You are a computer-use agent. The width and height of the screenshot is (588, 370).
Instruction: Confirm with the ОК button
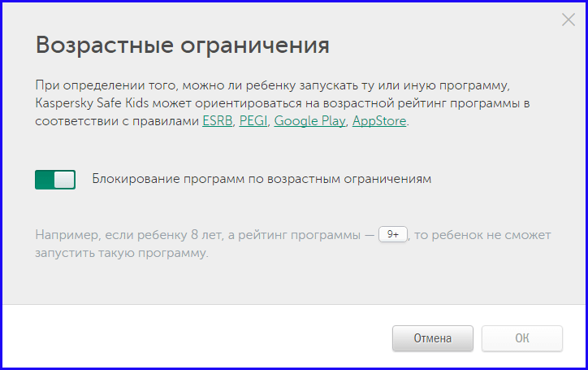(x=521, y=338)
